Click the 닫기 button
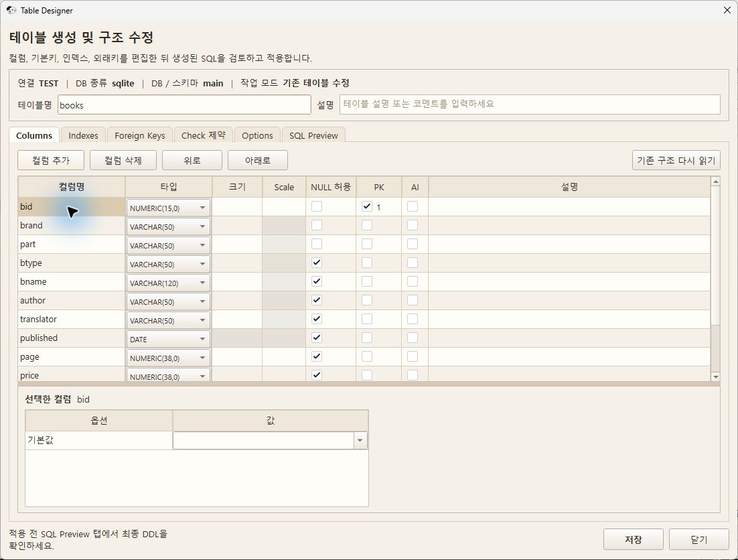738x560 pixels. tap(699, 539)
